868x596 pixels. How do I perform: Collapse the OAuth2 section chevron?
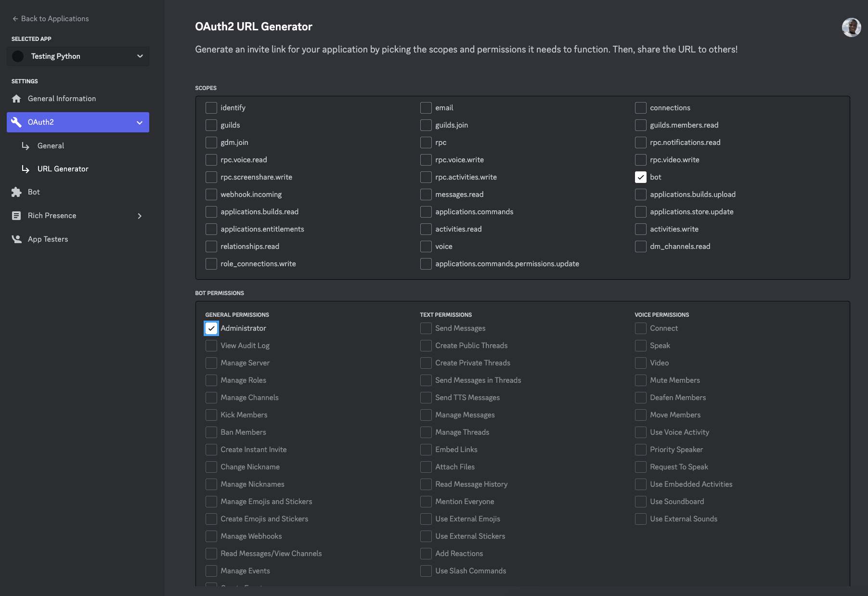(139, 122)
